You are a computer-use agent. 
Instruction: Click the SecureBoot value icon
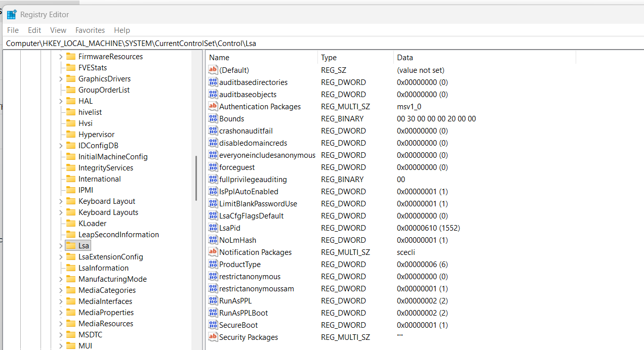213,325
